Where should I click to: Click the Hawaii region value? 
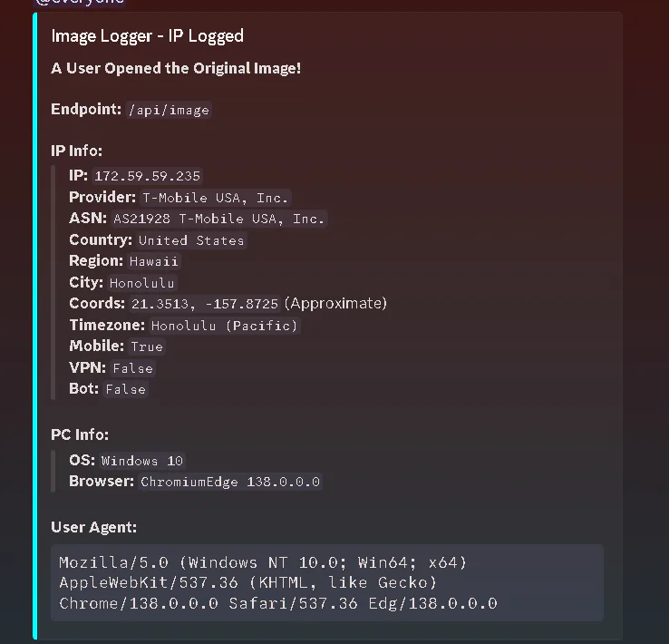153,261
